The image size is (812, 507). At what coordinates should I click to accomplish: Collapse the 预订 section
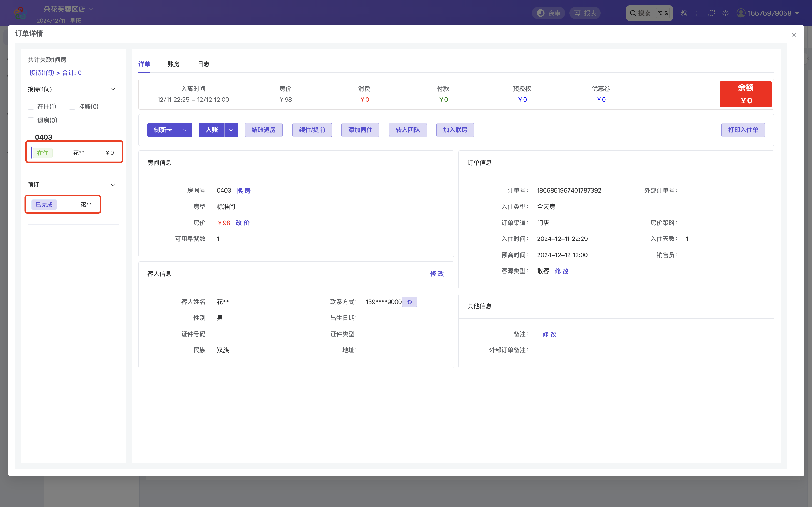(113, 185)
